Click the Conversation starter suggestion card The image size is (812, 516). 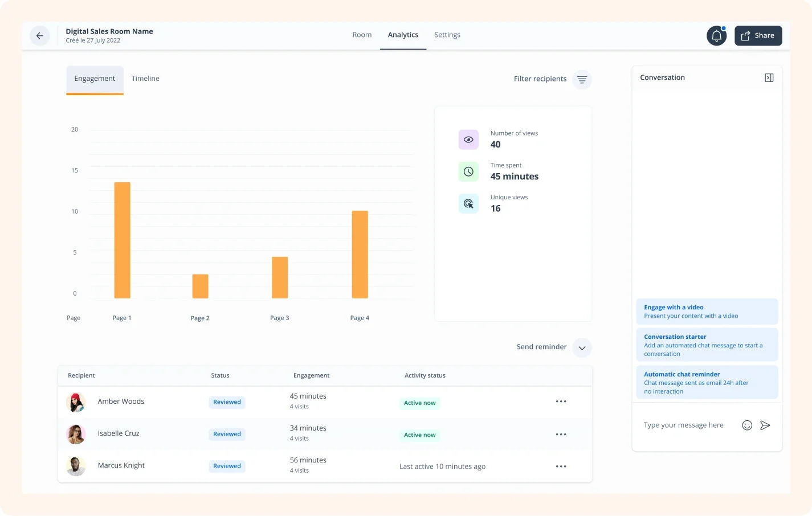[707, 344]
